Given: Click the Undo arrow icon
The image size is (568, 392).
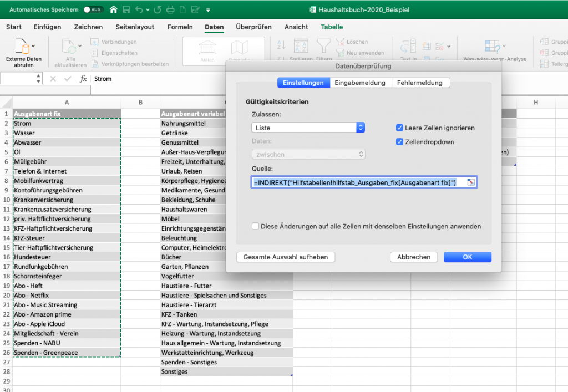Looking at the screenshot, I should tap(139, 10).
